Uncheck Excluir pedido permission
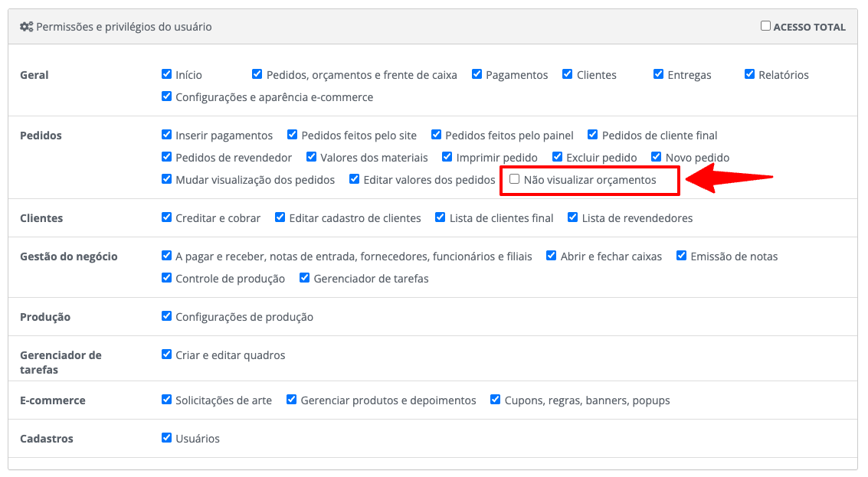 click(557, 157)
